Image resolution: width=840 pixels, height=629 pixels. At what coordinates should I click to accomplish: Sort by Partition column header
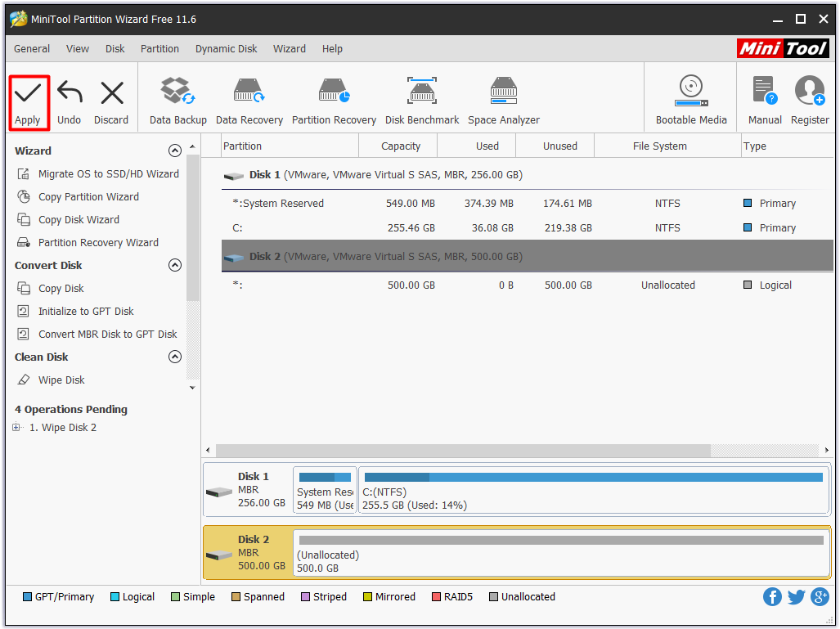pyautogui.click(x=290, y=146)
